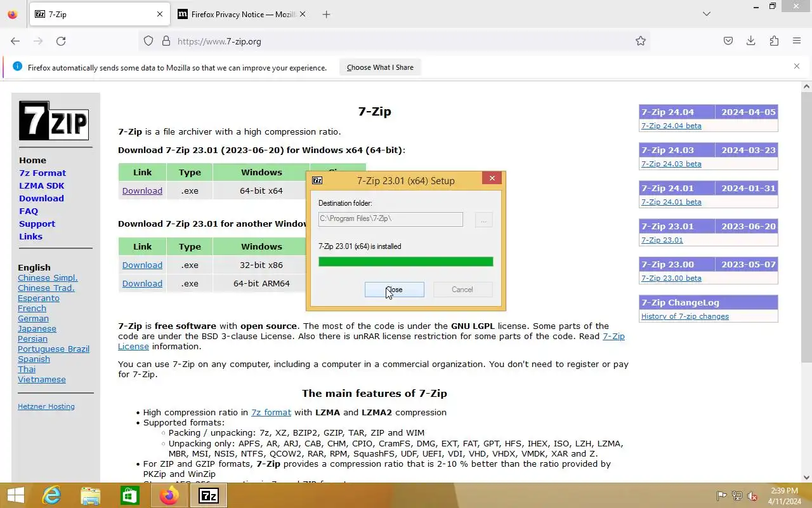Dismiss the Firefox data notification bar
This screenshot has width=812, height=508.
[x=797, y=66]
